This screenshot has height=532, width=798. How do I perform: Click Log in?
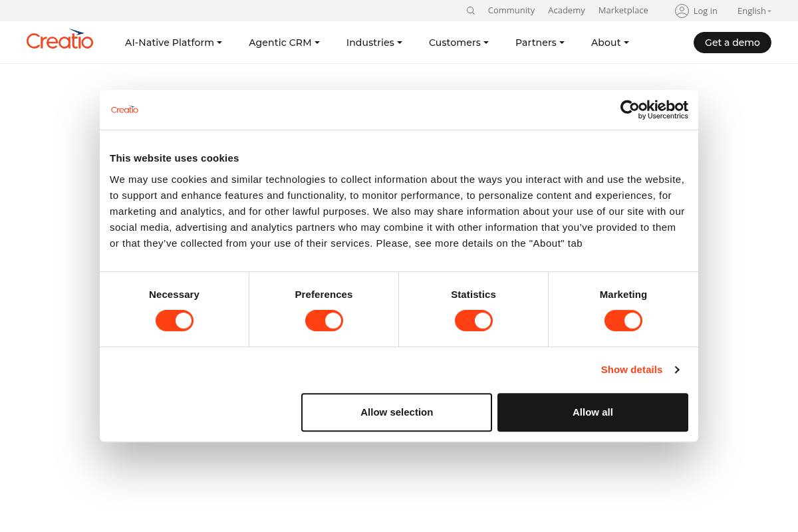point(705,11)
